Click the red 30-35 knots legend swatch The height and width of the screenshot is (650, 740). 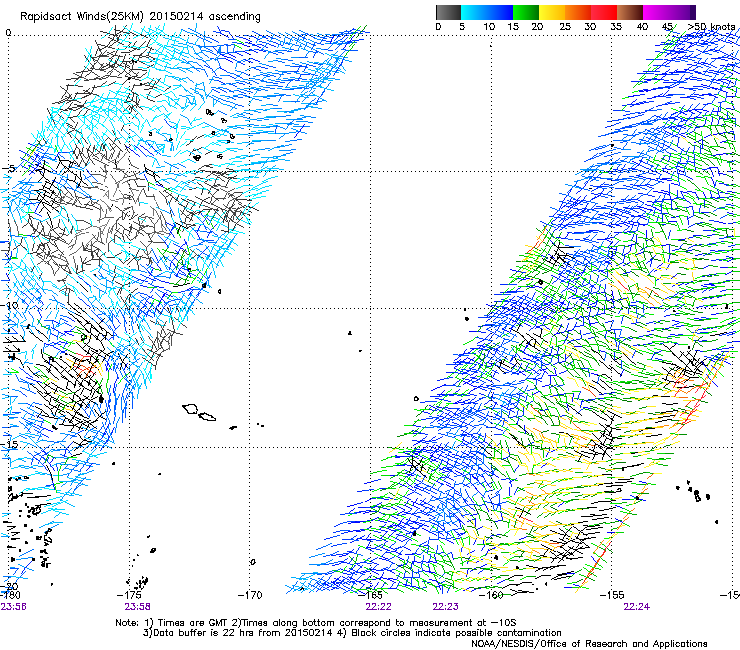point(604,12)
